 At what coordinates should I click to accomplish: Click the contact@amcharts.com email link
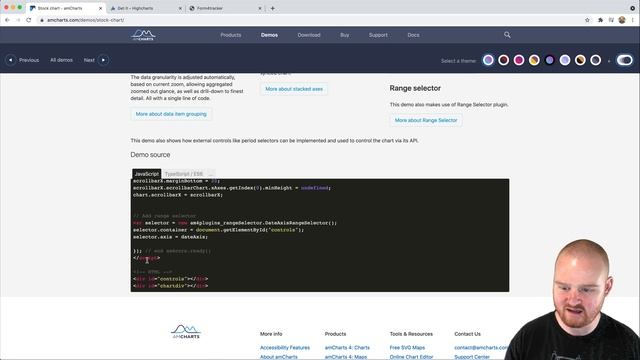tap(481, 347)
